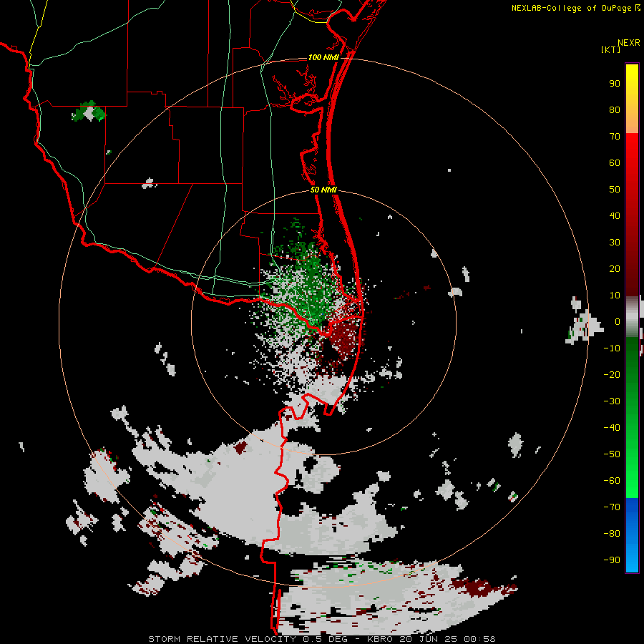
Task: Click the -70 value on the velocity scale
Action: [x=612, y=507]
